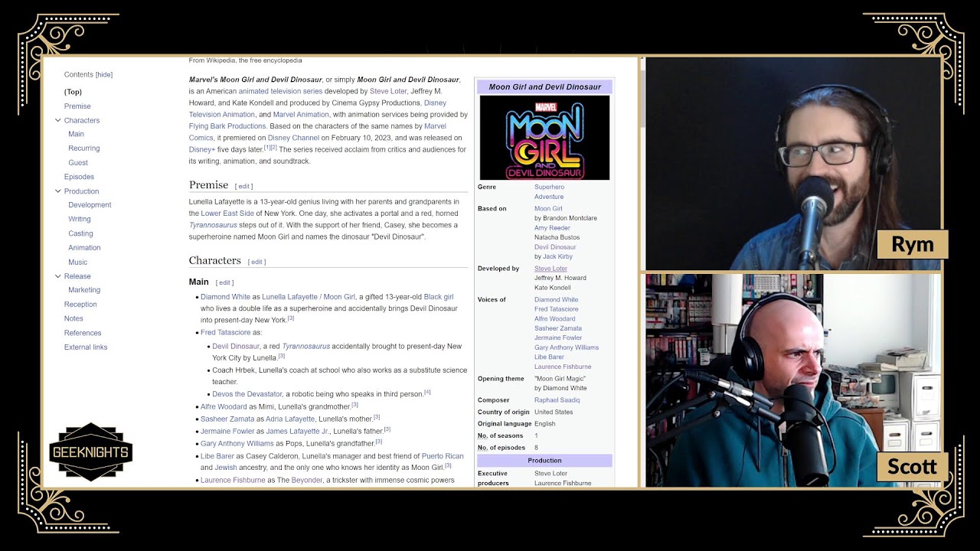
Task: Go to Episodes in contents sidebar
Action: [x=79, y=177]
